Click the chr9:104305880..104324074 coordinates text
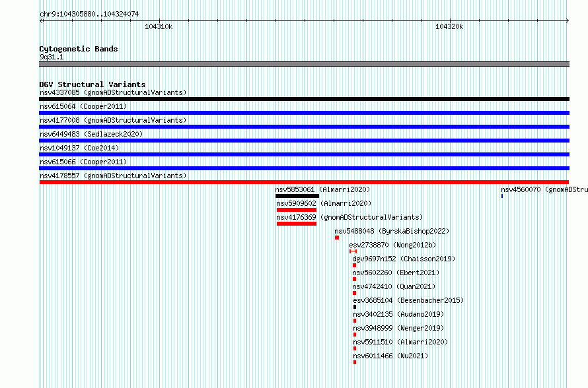Viewport: 588px width, 388px height. [x=89, y=14]
